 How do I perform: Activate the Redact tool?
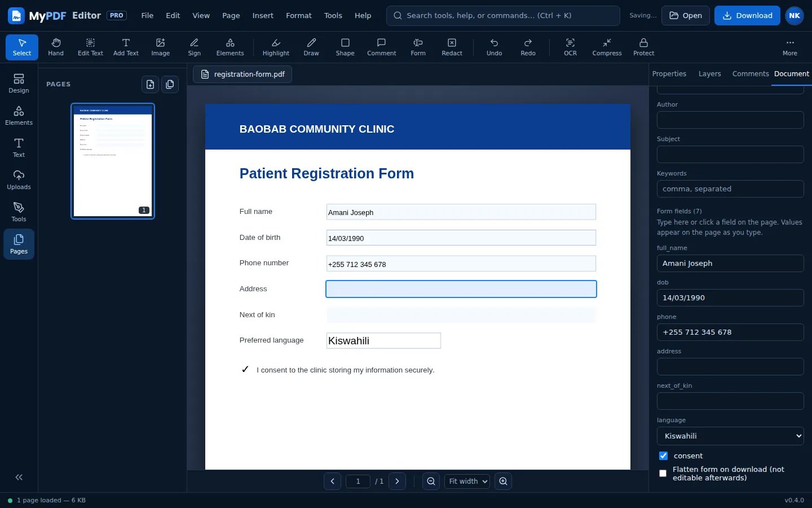[x=452, y=47]
